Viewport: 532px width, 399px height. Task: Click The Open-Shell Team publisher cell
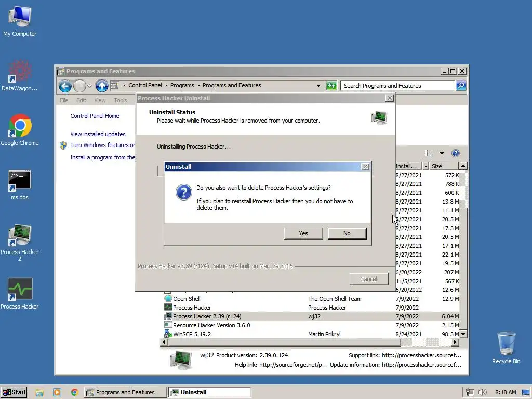pos(335,299)
